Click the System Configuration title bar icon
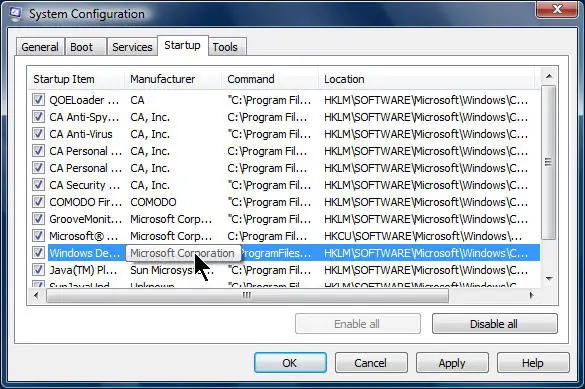585x389 pixels. click(16, 13)
